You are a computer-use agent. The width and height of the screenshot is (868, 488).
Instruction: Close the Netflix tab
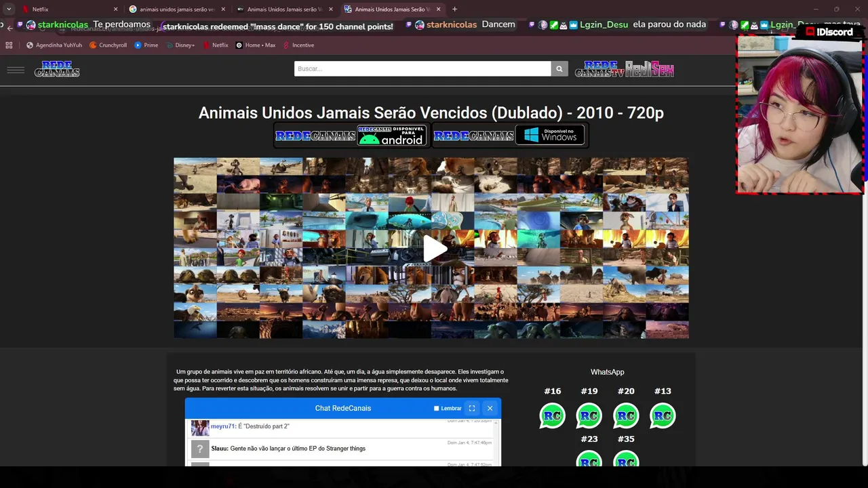pos(115,9)
